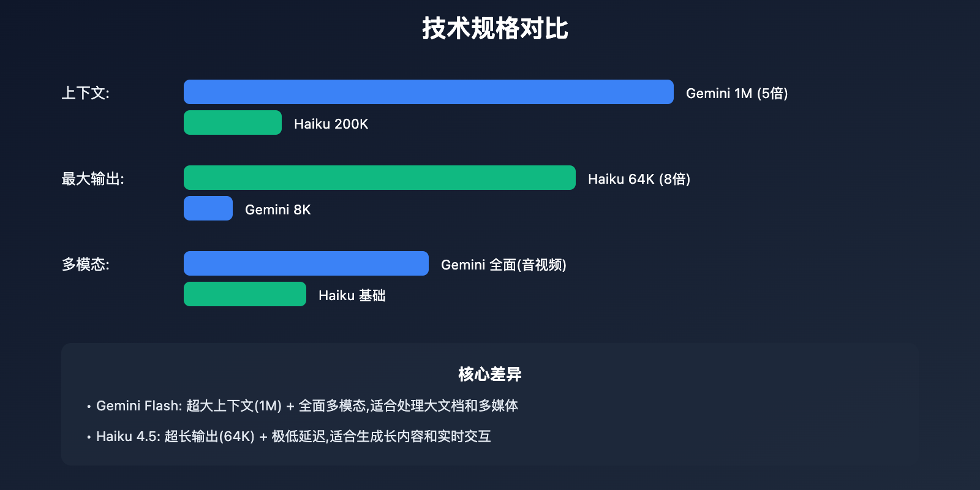Click the green Haiku 200K context bar

(233, 123)
